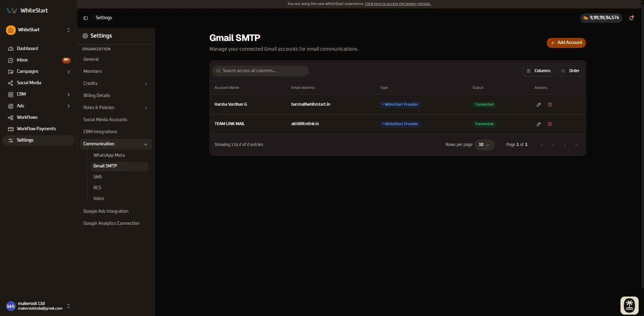
Task: Edit the Harsha Vardhan G account
Action: (539, 105)
